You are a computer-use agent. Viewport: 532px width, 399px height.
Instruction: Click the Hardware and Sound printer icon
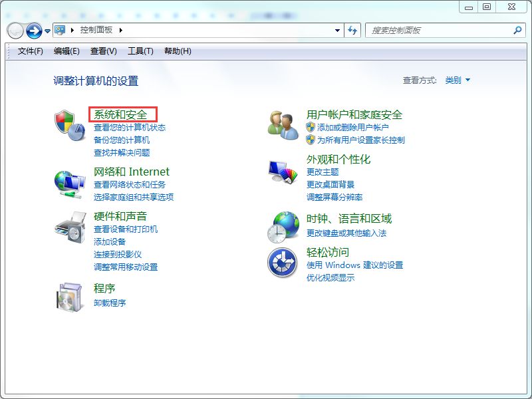click(x=70, y=228)
